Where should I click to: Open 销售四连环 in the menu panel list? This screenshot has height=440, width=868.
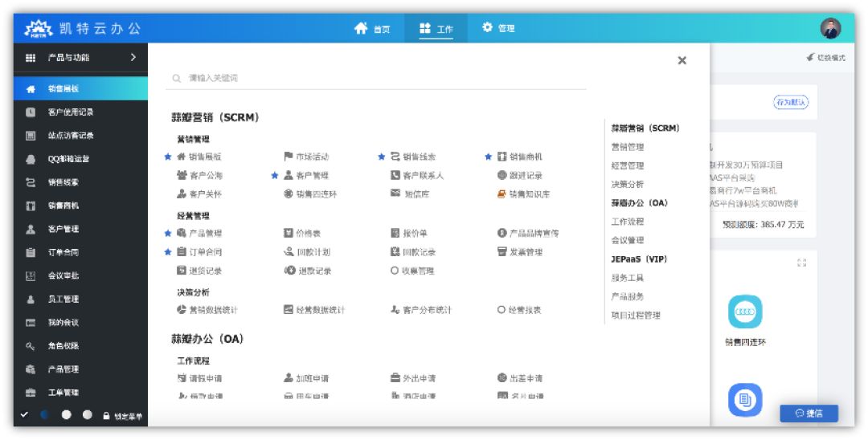click(x=310, y=194)
